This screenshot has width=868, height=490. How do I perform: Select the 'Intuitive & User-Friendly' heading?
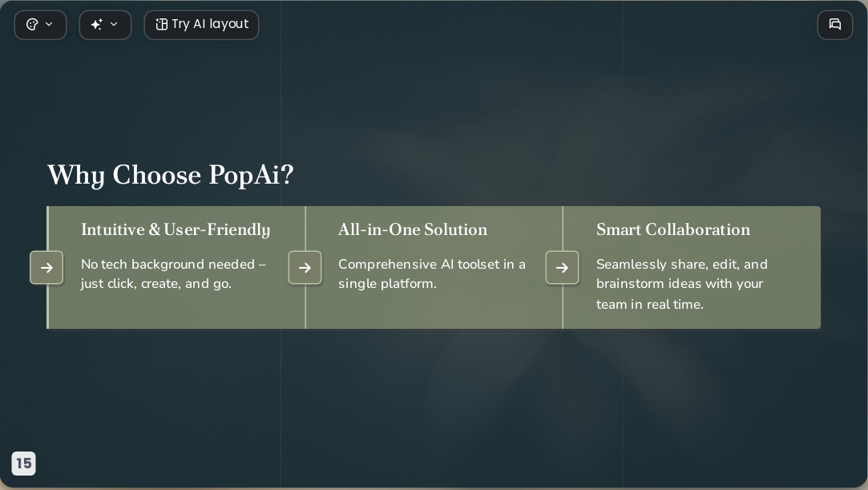pos(176,230)
